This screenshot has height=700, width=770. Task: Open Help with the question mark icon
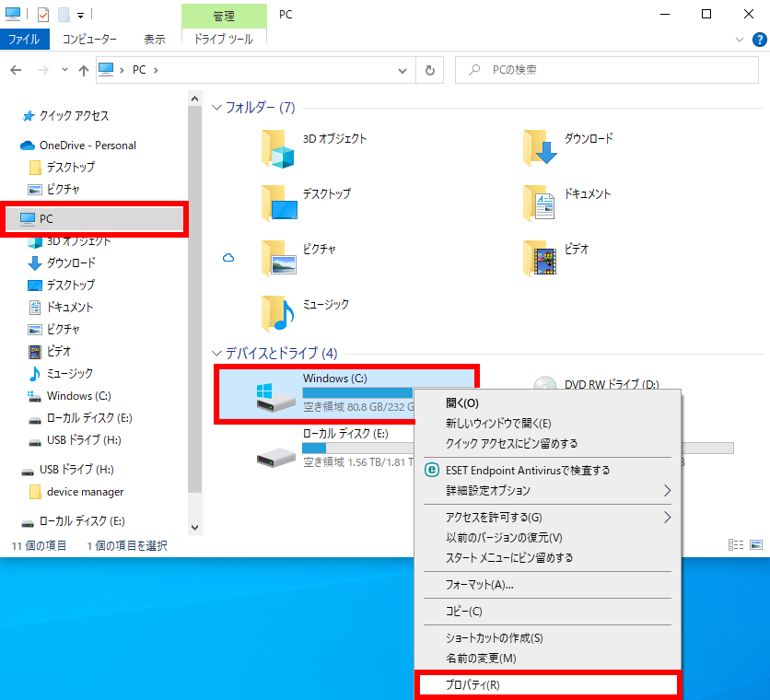760,40
